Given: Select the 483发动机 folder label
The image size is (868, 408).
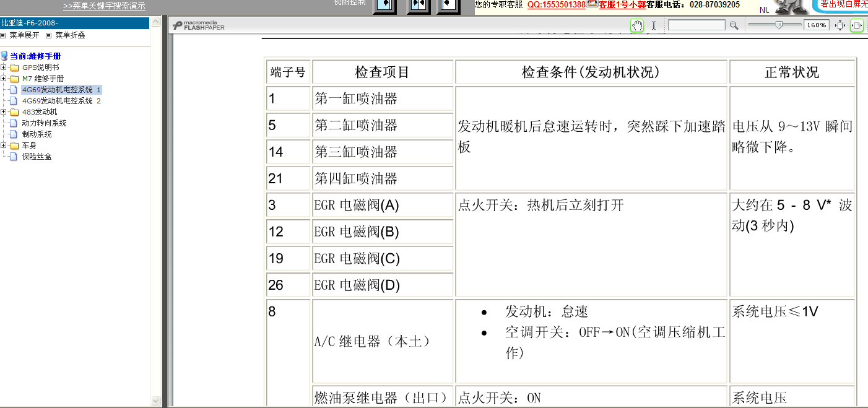Looking at the screenshot, I should pos(40,112).
